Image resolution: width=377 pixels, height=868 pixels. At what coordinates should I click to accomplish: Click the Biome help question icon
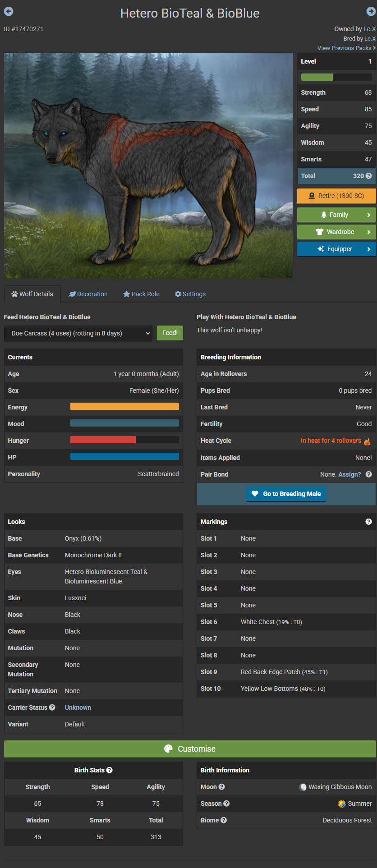click(x=224, y=820)
